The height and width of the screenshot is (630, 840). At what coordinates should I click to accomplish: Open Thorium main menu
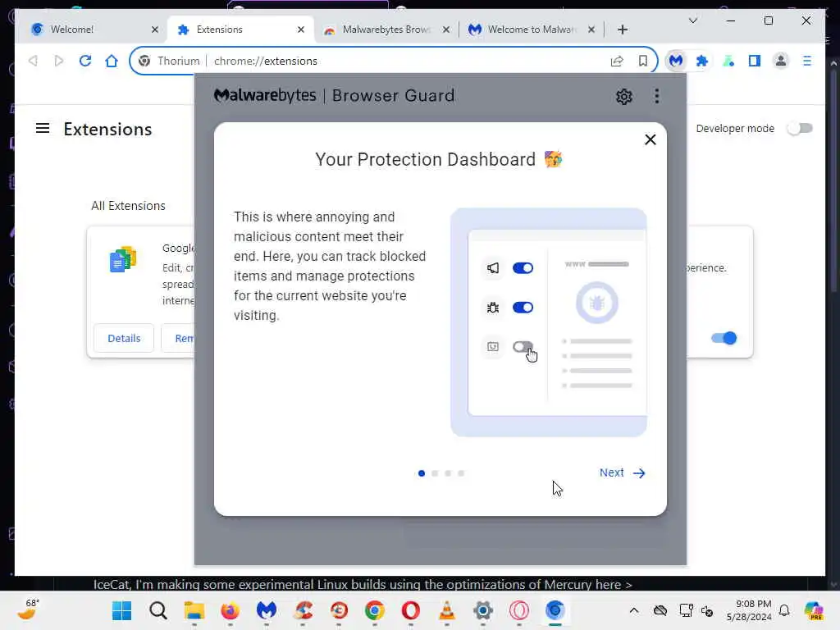click(807, 61)
